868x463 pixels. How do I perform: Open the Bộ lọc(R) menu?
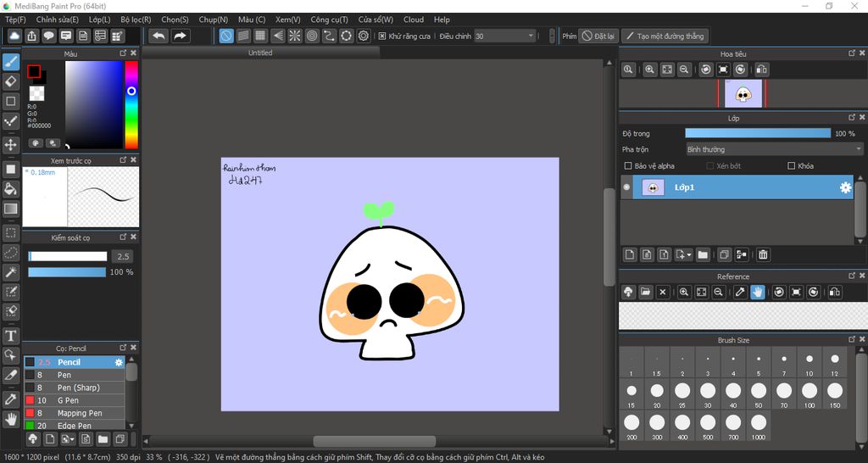coord(136,20)
